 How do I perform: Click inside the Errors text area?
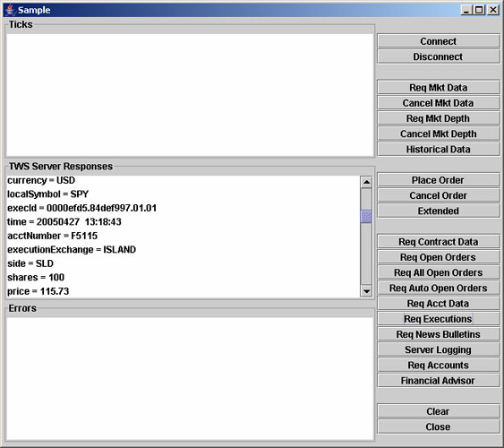click(190, 379)
